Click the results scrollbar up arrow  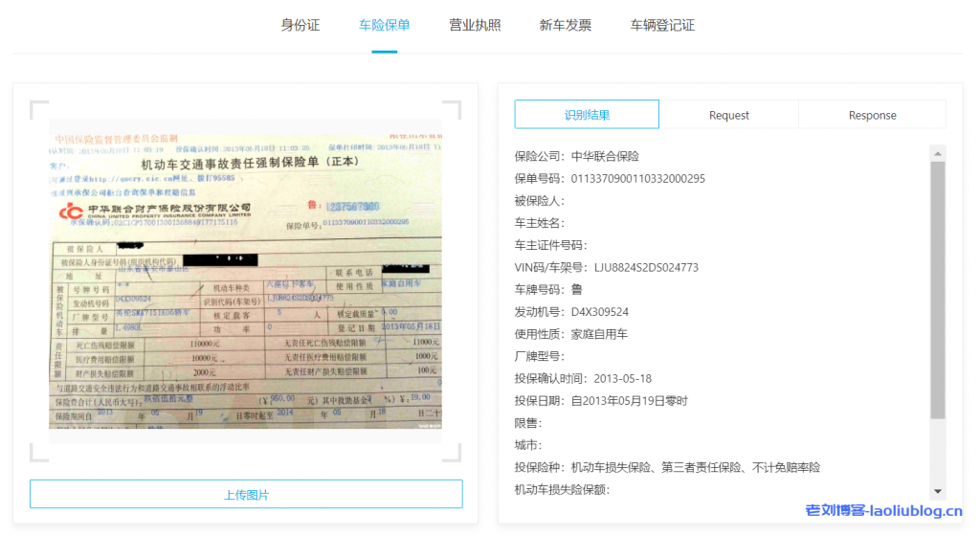point(938,153)
